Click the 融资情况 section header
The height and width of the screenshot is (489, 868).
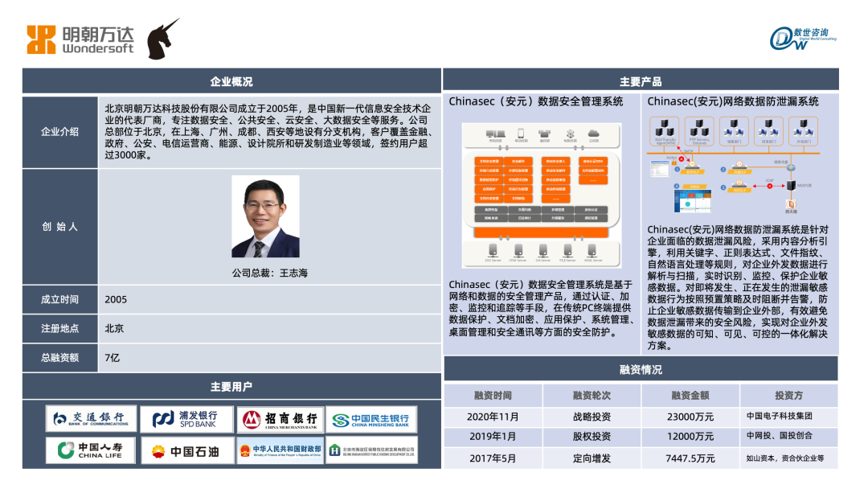click(x=641, y=369)
